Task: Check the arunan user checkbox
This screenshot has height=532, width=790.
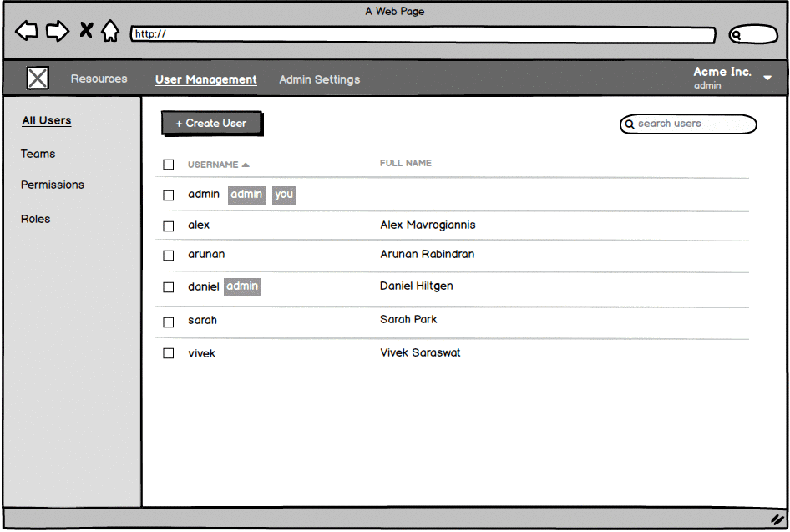Action: pos(169,256)
